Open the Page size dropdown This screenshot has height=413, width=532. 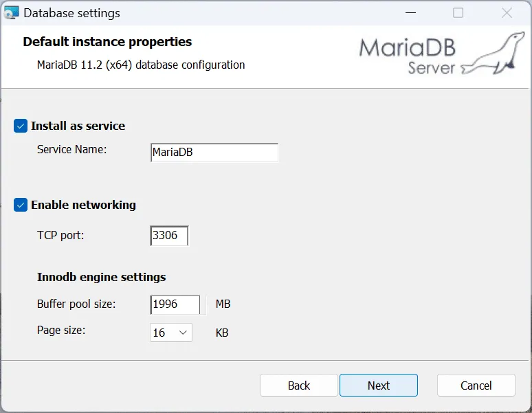point(171,333)
